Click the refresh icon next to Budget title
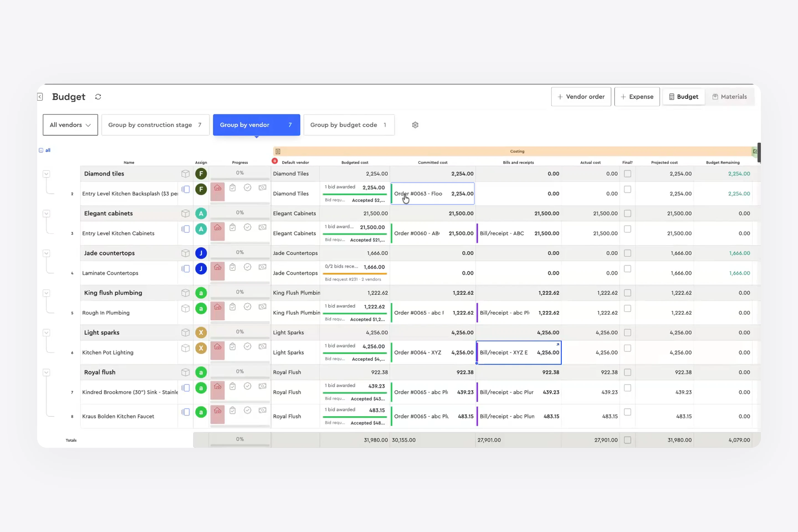This screenshot has width=798, height=532. pos(98,97)
